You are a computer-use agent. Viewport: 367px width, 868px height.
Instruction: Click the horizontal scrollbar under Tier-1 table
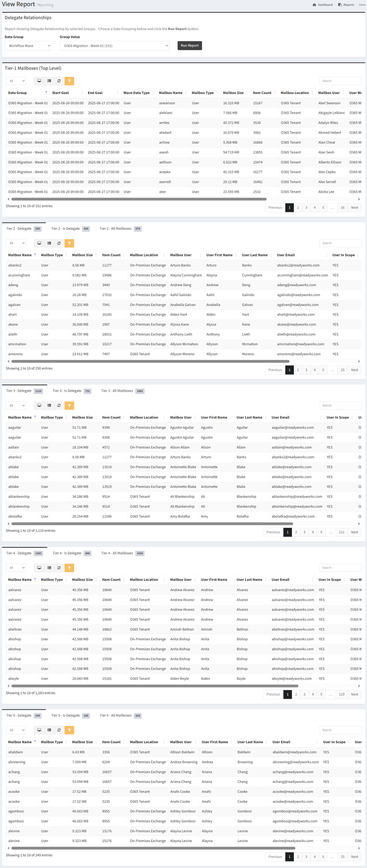[x=139, y=199]
